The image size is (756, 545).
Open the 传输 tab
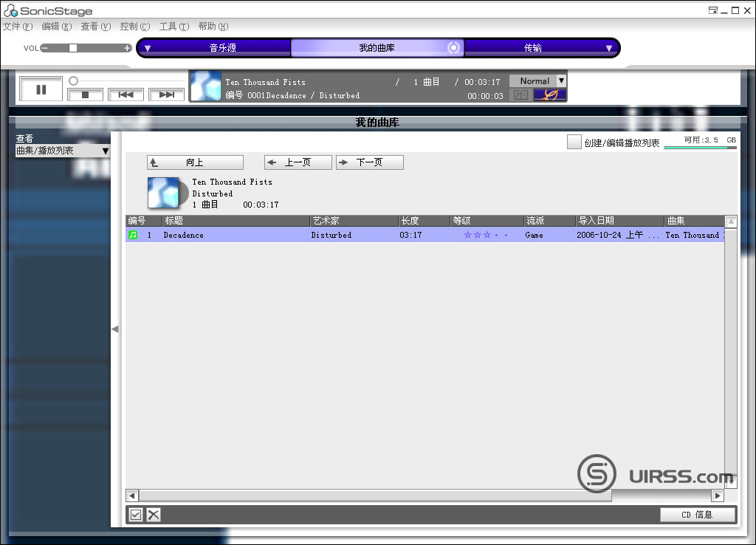tap(533, 48)
